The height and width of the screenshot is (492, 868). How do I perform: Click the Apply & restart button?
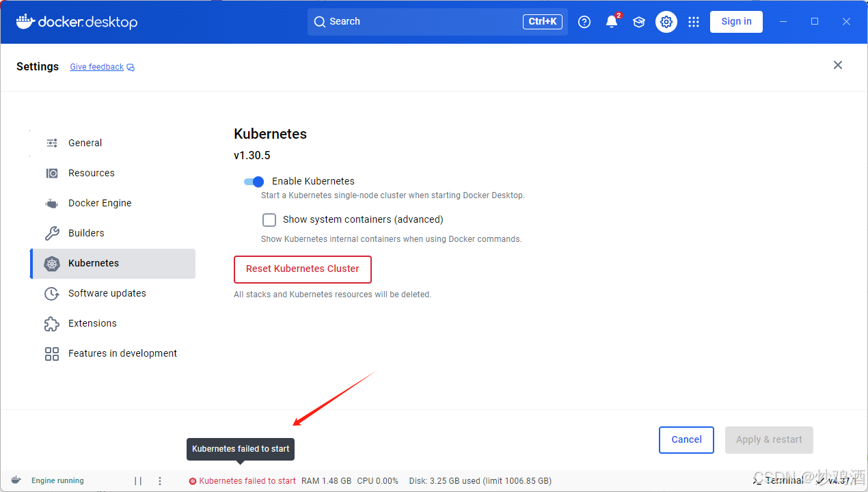[769, 440]
